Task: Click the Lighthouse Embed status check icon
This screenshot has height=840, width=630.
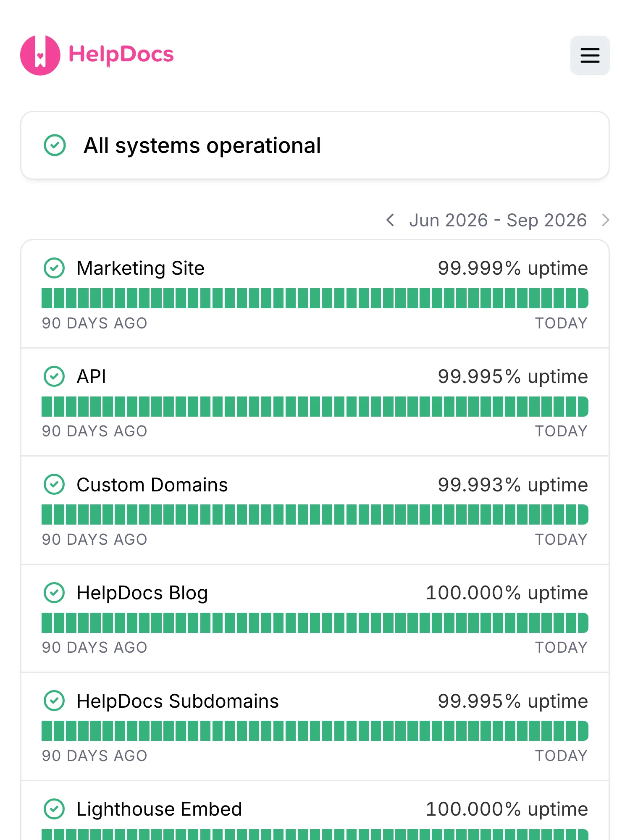Action: 54,809
